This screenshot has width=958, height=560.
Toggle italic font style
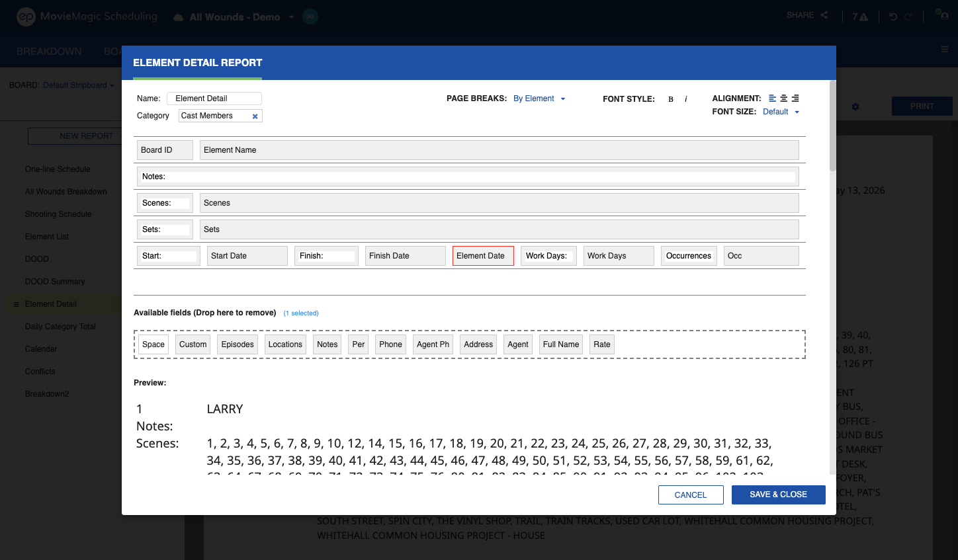pyautogui.click(x=686, y=99)
